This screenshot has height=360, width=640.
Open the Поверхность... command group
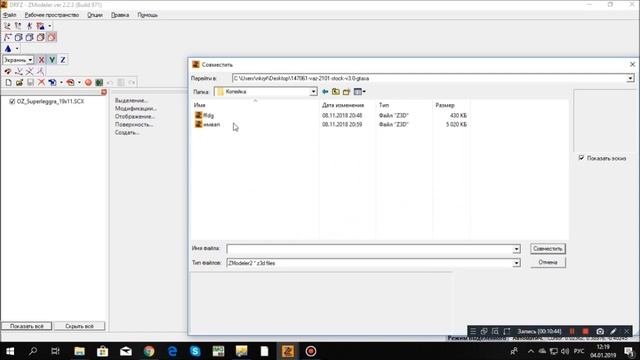pos(134,124)
